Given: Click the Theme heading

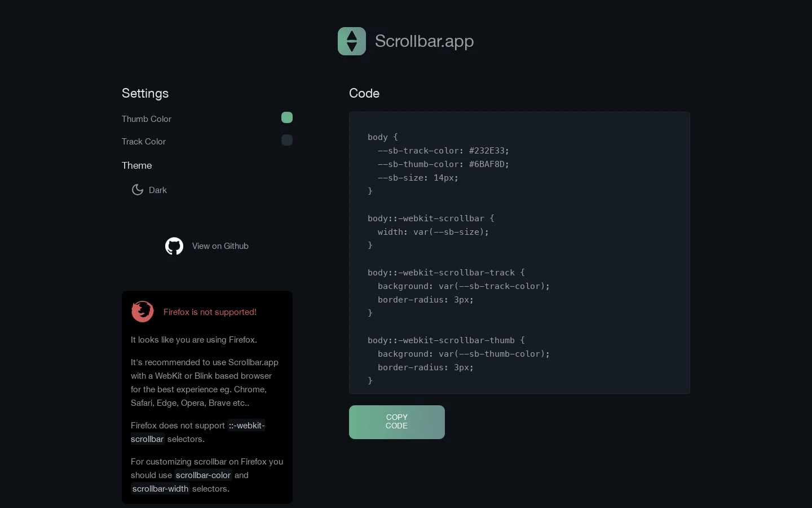Looking at the screenshot, I should [137, 165].
